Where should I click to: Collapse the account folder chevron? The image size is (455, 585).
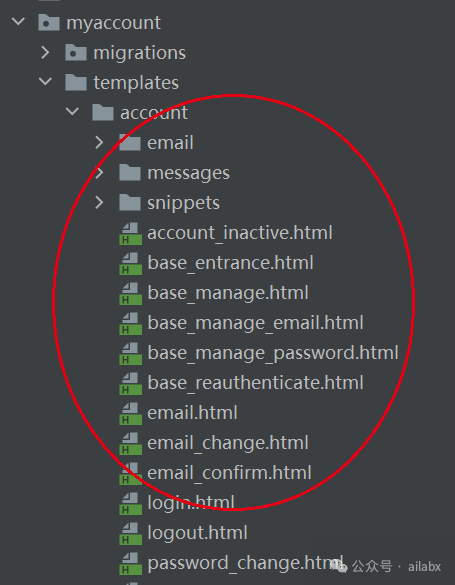tap(72, 111)
